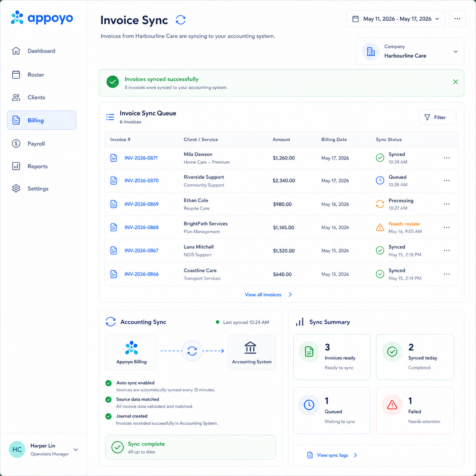Click the Coastline Care client name
Screen dimensions: 476x476
[200, 271]
